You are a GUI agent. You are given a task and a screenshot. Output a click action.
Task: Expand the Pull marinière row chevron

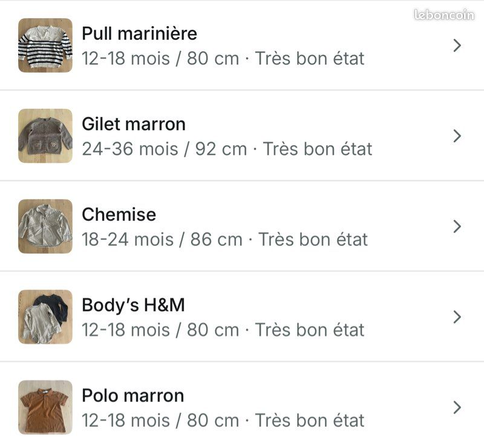click(x=456, y=45)
